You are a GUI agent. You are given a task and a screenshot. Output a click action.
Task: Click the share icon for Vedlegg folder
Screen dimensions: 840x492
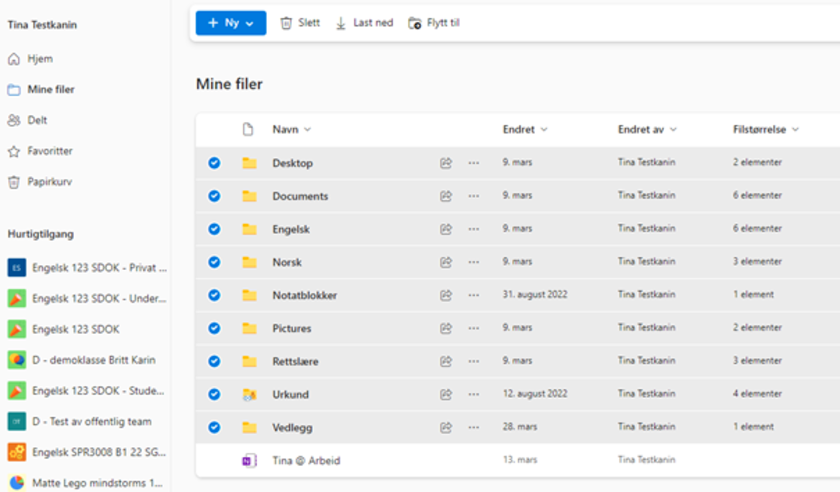(446, 428)
